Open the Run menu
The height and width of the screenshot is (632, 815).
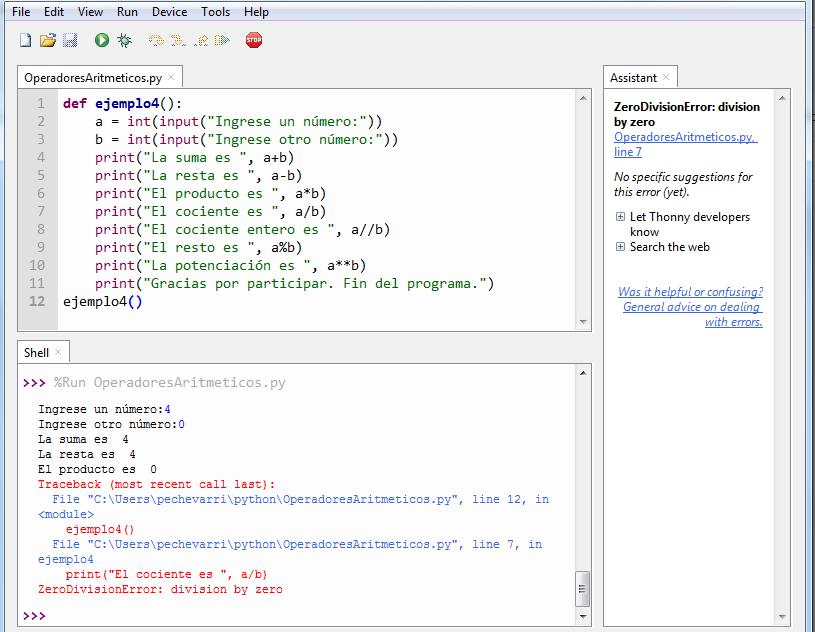tap(127, 11)
